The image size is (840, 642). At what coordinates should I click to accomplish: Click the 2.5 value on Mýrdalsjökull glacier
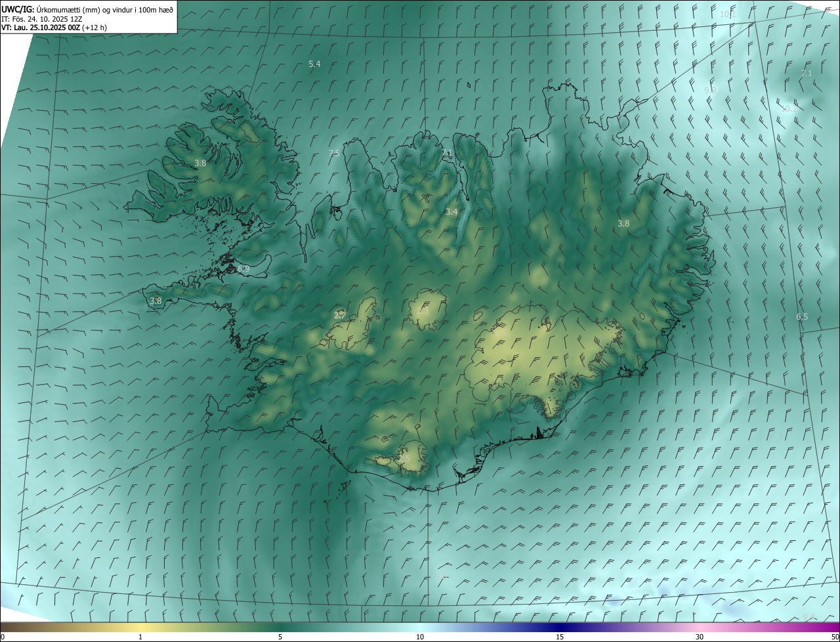click(404, 458)
